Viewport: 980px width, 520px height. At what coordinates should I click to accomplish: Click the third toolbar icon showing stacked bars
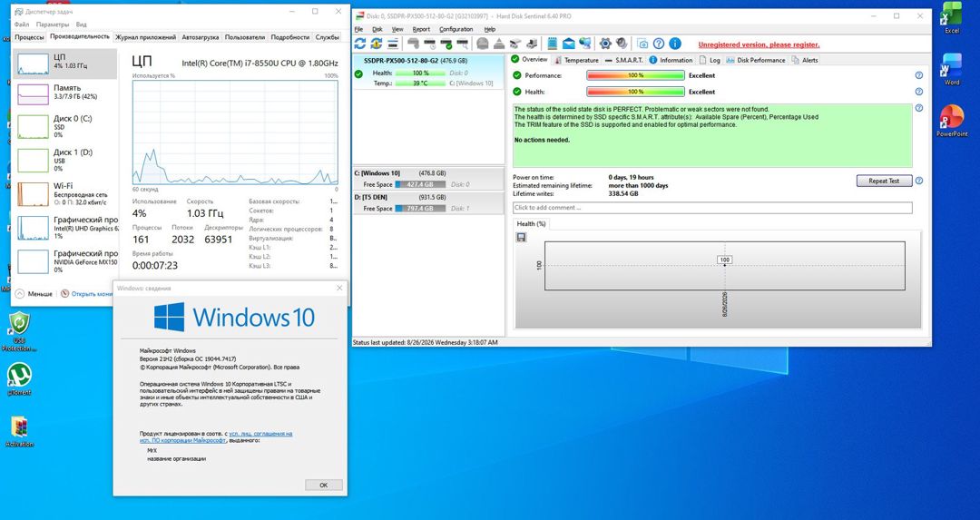(393, 44)
